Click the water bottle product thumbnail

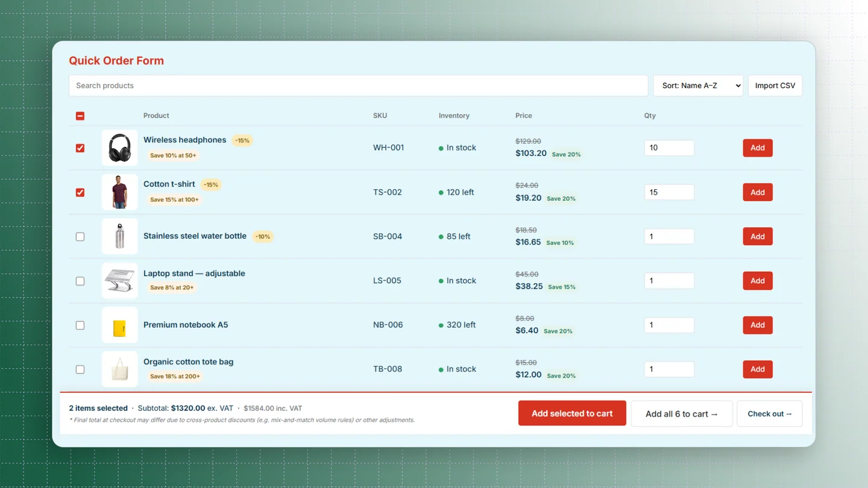[x=119, y=237]
